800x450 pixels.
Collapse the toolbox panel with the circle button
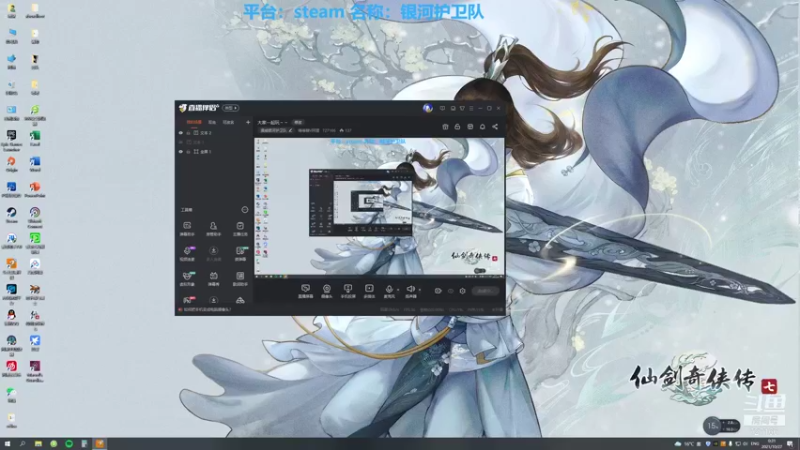click(x=245, y=210)
